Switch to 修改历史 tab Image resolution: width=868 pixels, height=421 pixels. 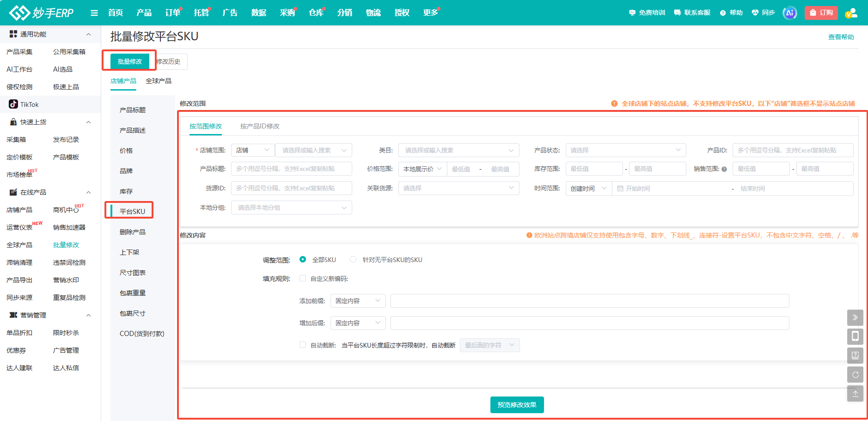(168, 61)
